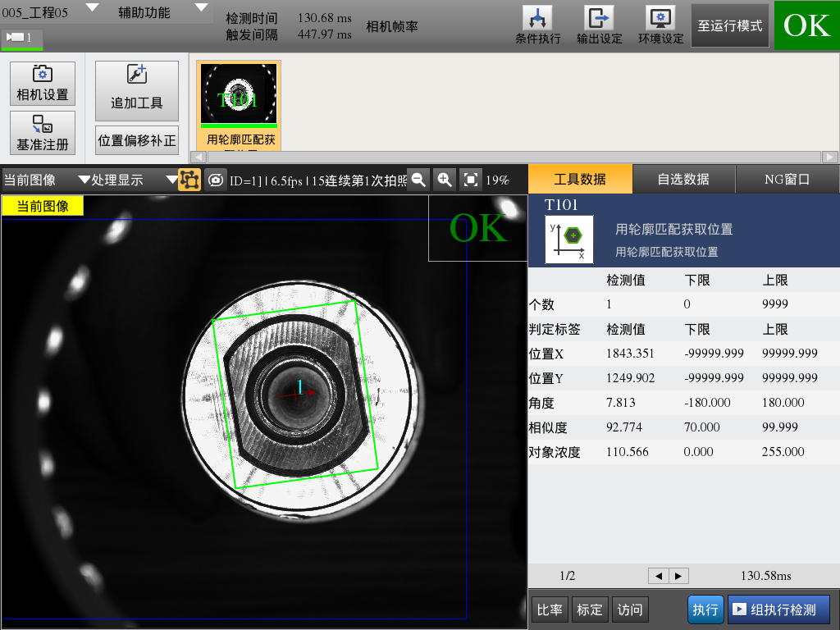
Task: Open 相机设置 camera settings
Action: click(x=43, y=84)
